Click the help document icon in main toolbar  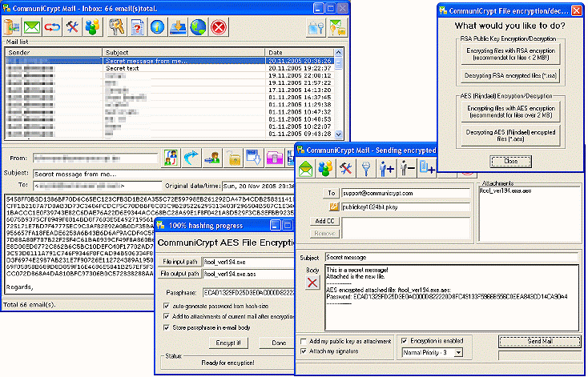[x=137, y=27]
